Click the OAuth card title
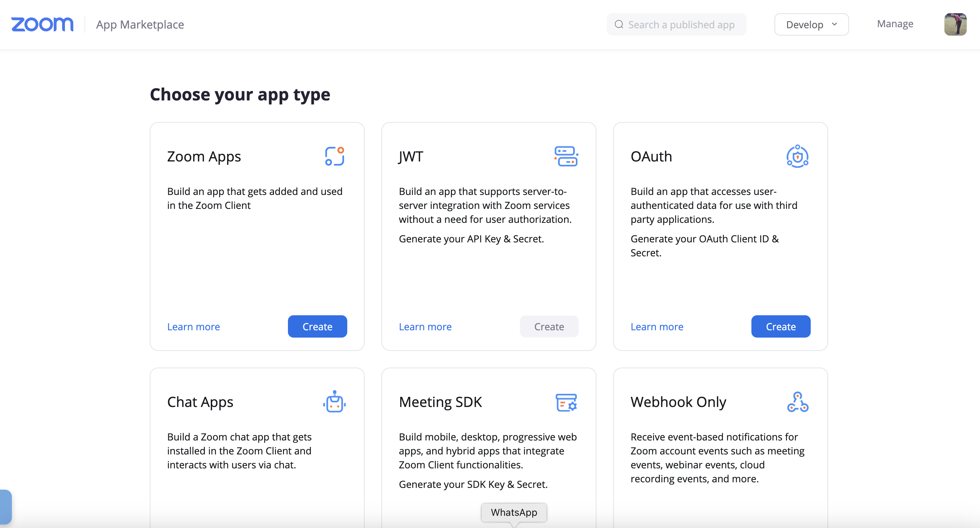980x528 pixels. tap(651, 156)
